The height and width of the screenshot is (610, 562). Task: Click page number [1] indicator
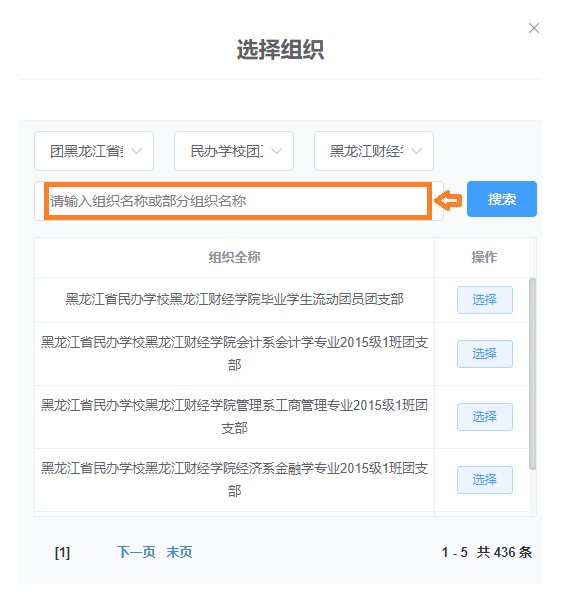[x=62, y=552]
